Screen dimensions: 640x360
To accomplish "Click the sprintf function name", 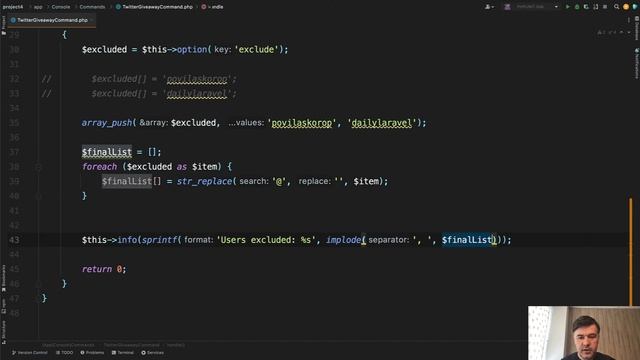I will pos(159,240).
